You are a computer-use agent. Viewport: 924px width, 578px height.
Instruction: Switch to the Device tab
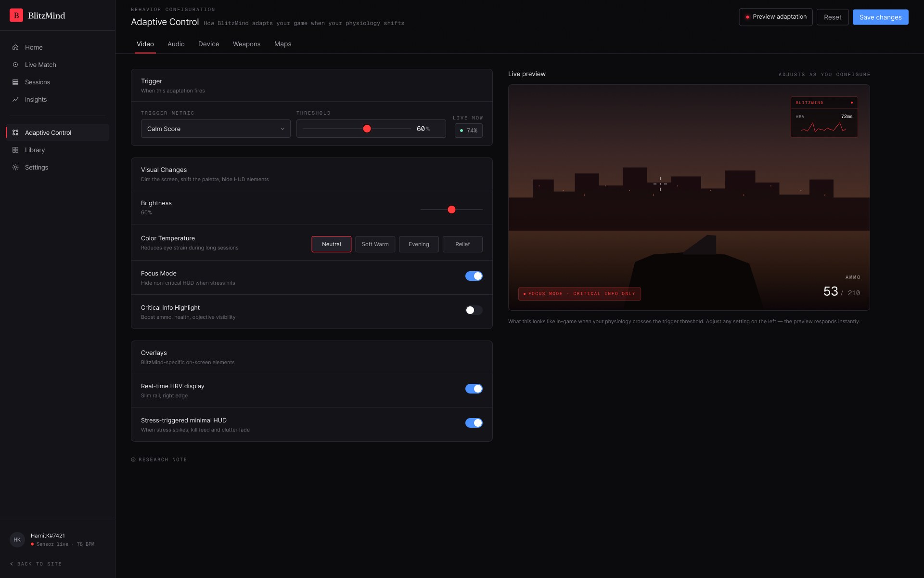209,44
